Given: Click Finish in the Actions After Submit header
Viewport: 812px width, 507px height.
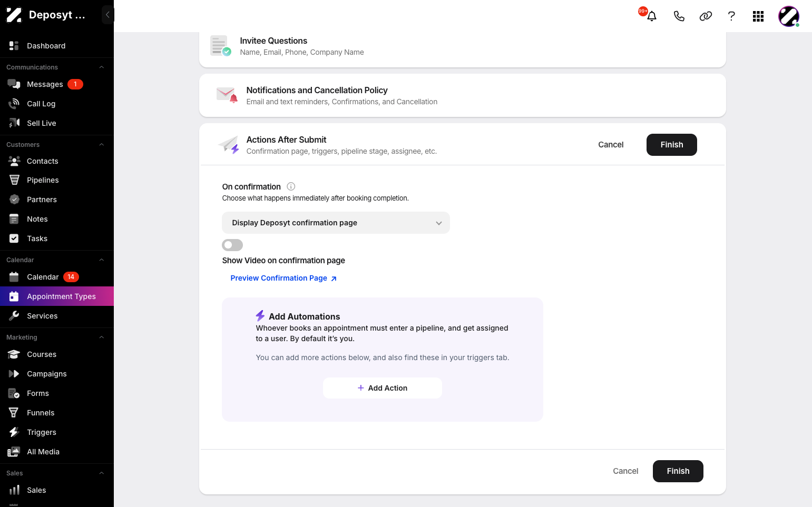Looking at the screenshot, I should tap(672, 145).
